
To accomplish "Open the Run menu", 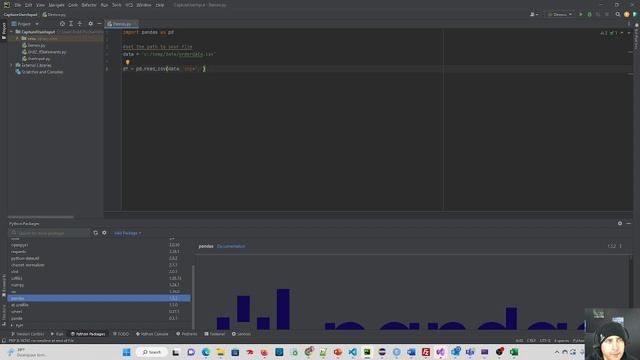I will (x=104, y=5).
